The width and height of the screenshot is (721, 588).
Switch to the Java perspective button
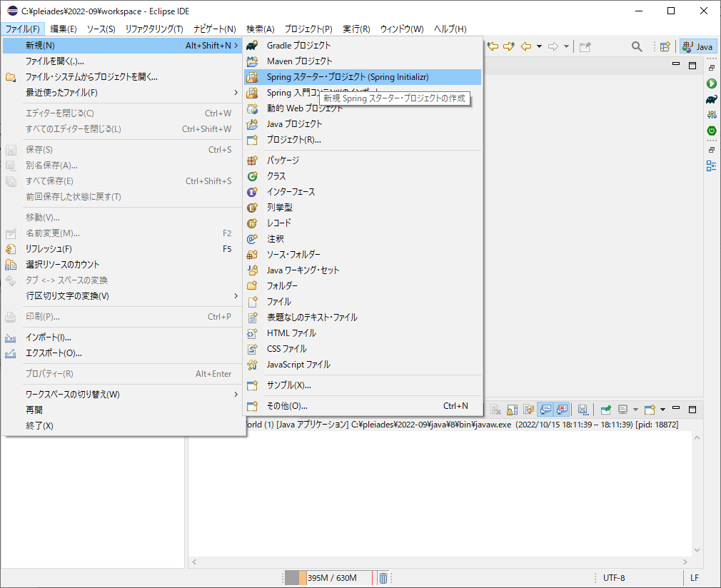[697, 46]
